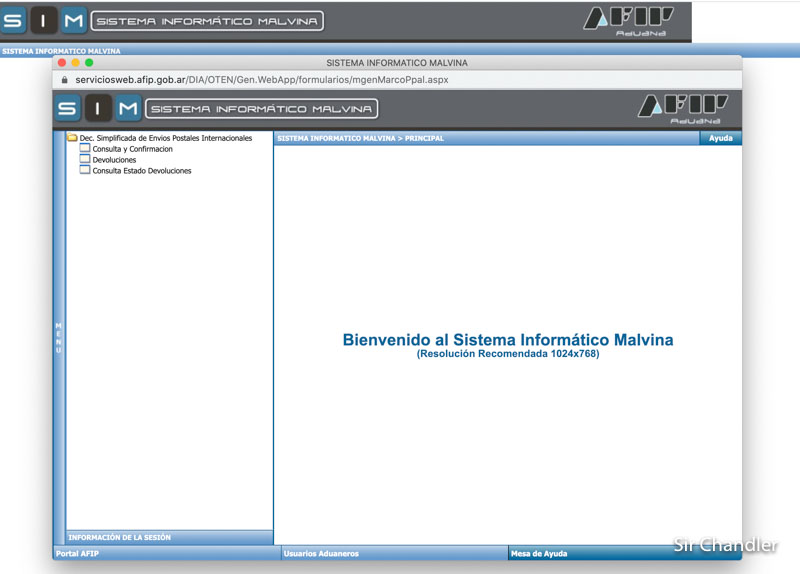Expand Información de la Sesión panel
This screenshot has width=800, height=574.
point(170,537)
